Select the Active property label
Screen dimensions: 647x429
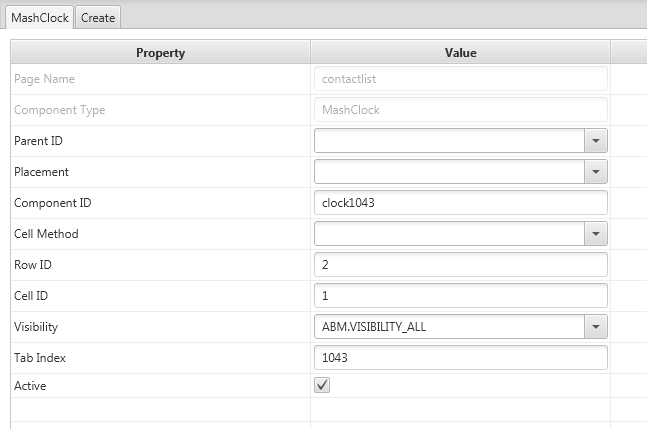(30, 385)
